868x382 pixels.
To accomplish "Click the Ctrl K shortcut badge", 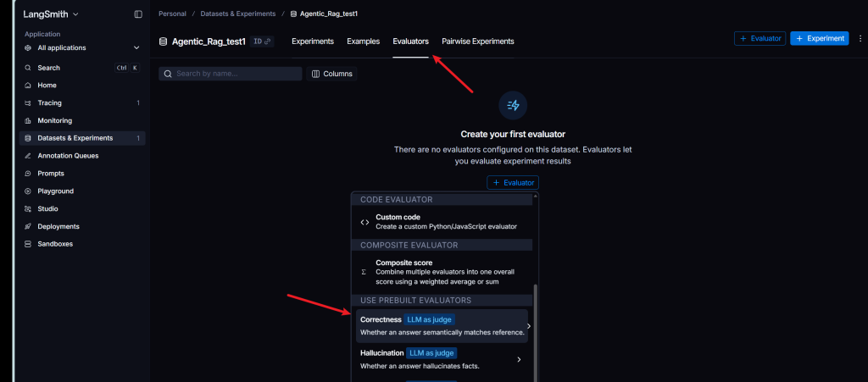I will [127, 68].
